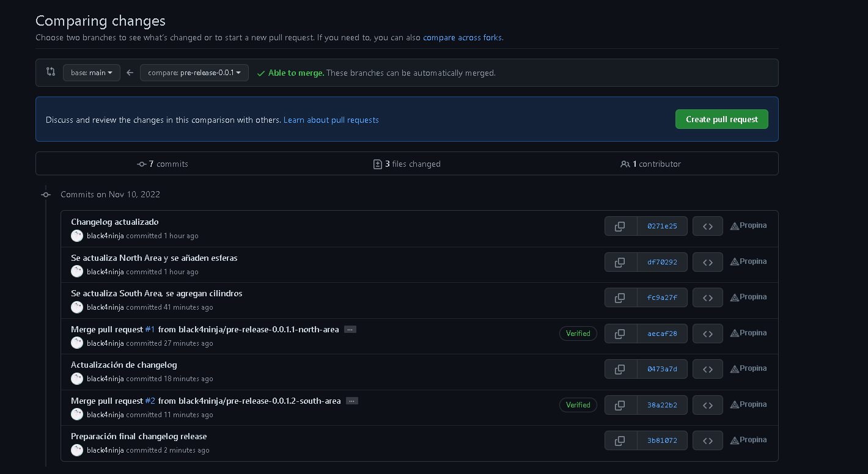The width and height of the screenshot is (868, 474).
Task: Click the Create pull request button
Action: 721,119
